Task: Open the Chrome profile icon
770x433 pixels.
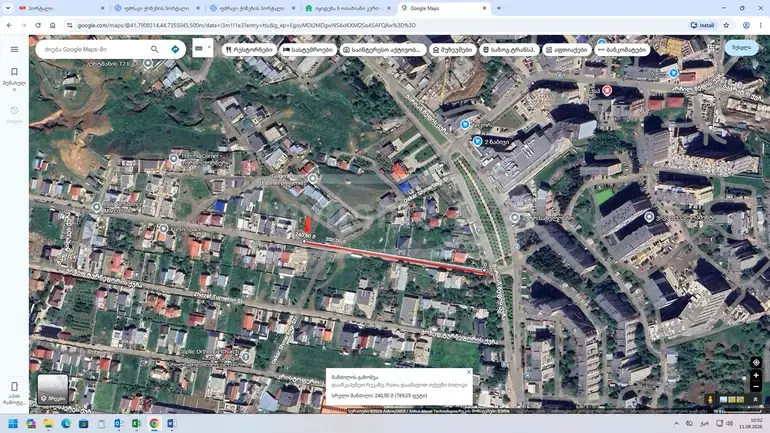Action: [x=746, y=25]
